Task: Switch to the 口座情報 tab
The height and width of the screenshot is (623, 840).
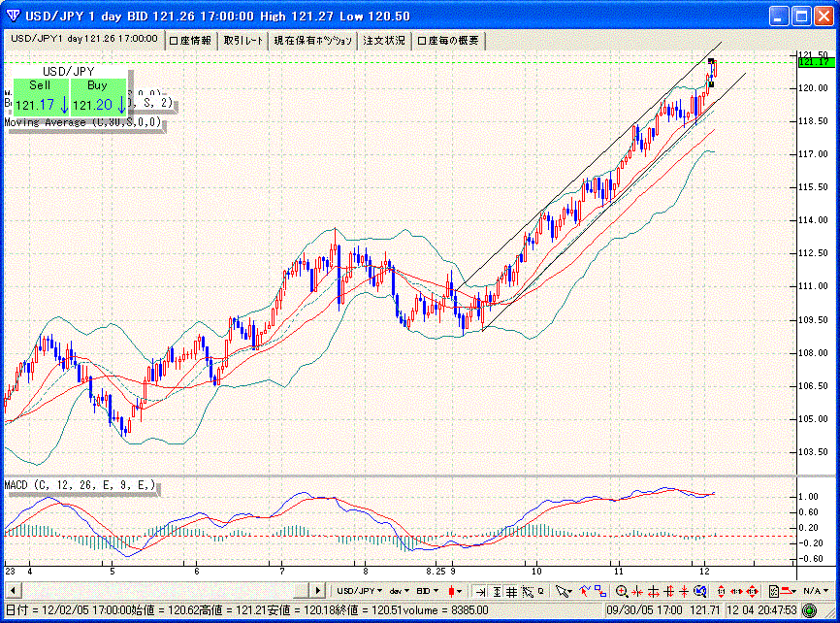Action: (191, 40)
